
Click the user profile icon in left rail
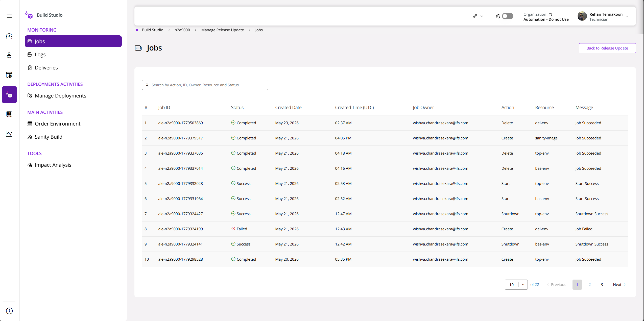(9, 55)
